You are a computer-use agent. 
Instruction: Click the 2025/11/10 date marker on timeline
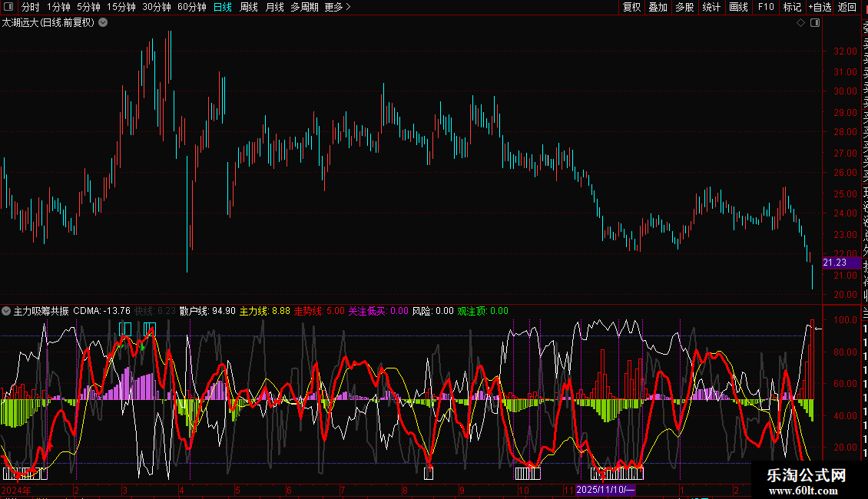(x=605, y=490)
